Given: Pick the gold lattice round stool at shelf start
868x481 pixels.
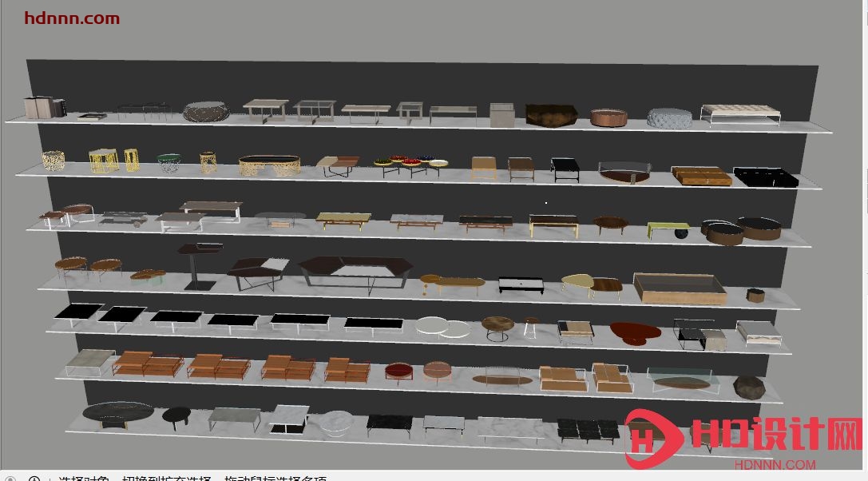Looking at the screenshot, I should [x=54, y=161].
